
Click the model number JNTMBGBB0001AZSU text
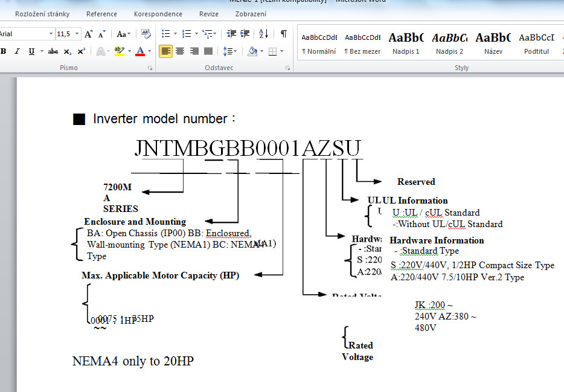tap(248, 148)
